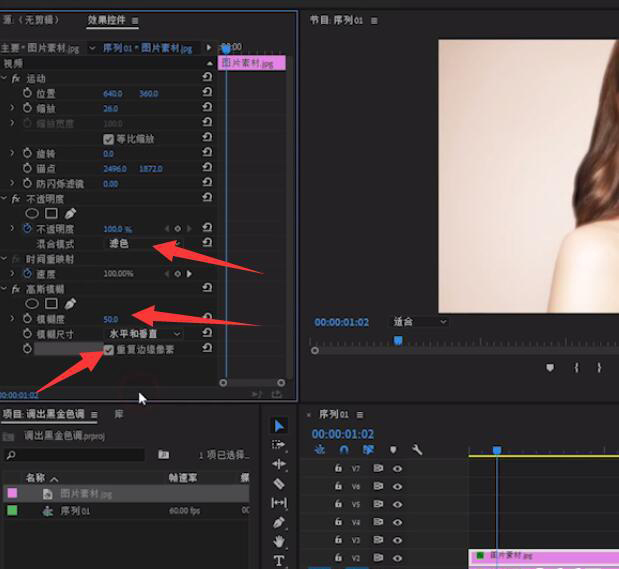Toggle animation stopwatch for 缩放
The height and width of the screenshot is (569, 619).
point(27,107)
